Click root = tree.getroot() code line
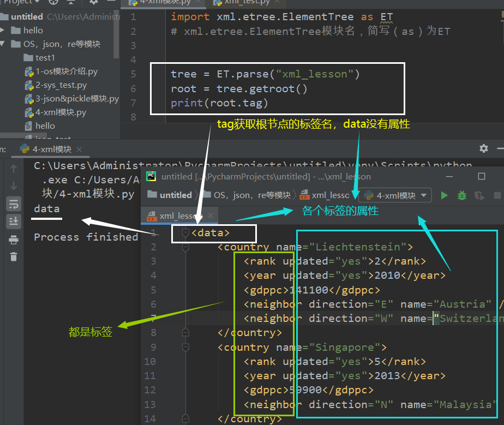The height and width of the screenshot is (425, 504). [x=239, y=89]
